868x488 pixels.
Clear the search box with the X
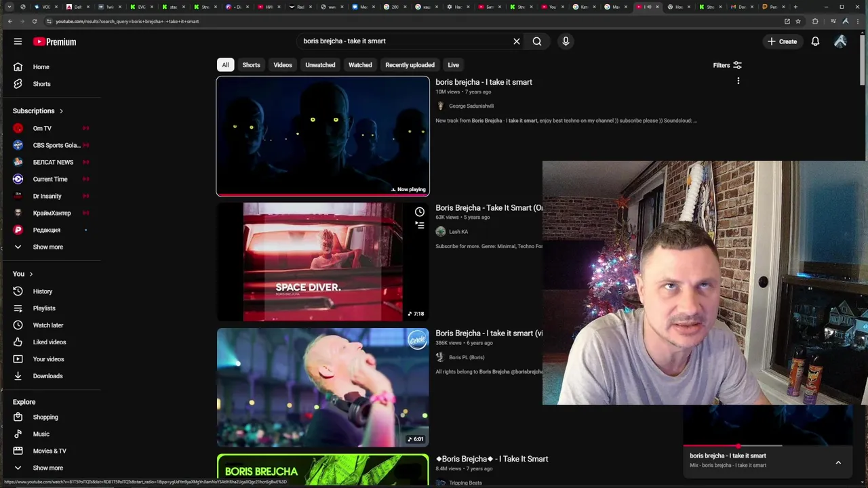tap(517, 41)
